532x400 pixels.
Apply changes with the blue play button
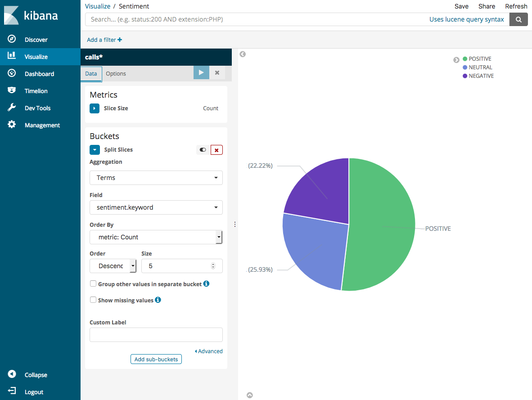(x=201, y=72)
